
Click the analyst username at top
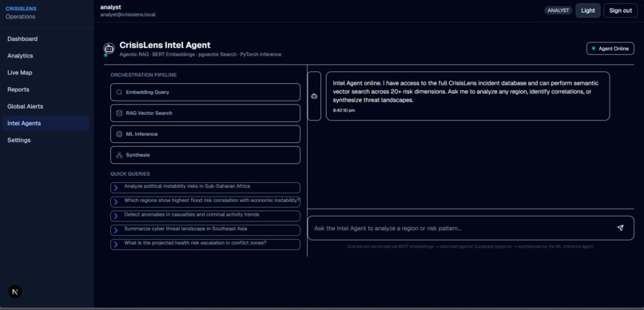pos(110,7)
